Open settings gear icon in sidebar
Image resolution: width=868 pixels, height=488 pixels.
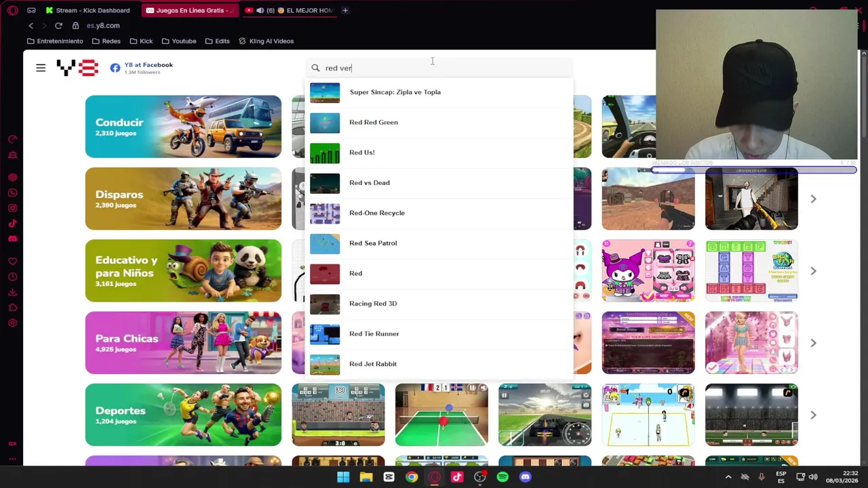[12, 323]
